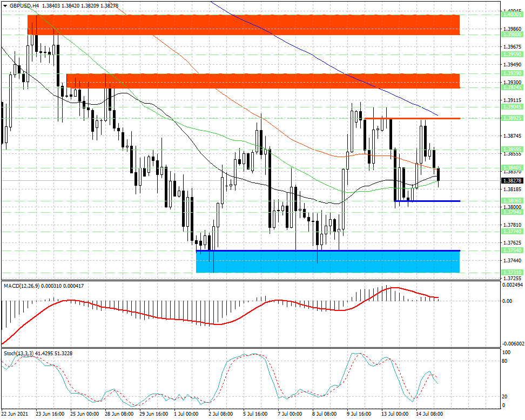The image size is (525, 420).
Task: Click the green price label 1.38405
Action: tap(512, 168)
